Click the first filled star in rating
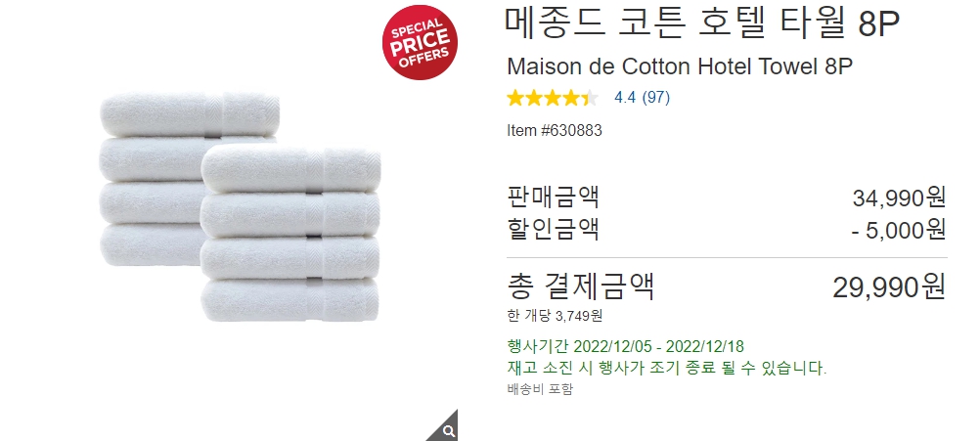 515,98
